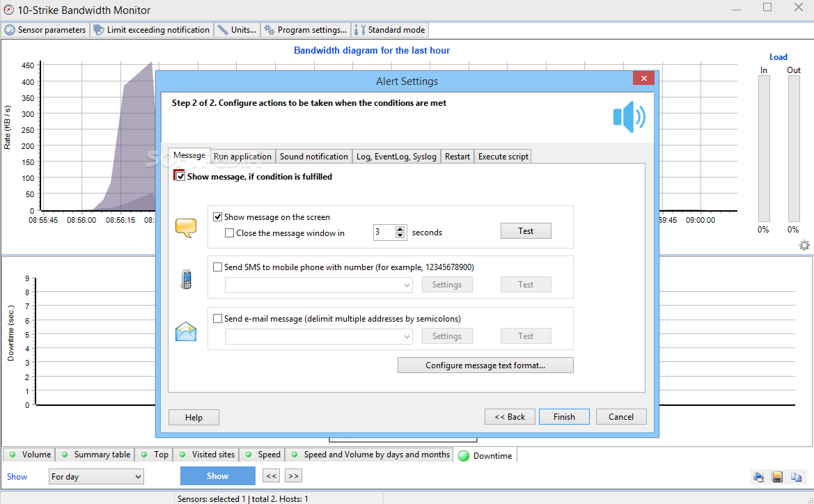
Task: Decrease seconds value with down arrow
Action: tap(400, 236)
